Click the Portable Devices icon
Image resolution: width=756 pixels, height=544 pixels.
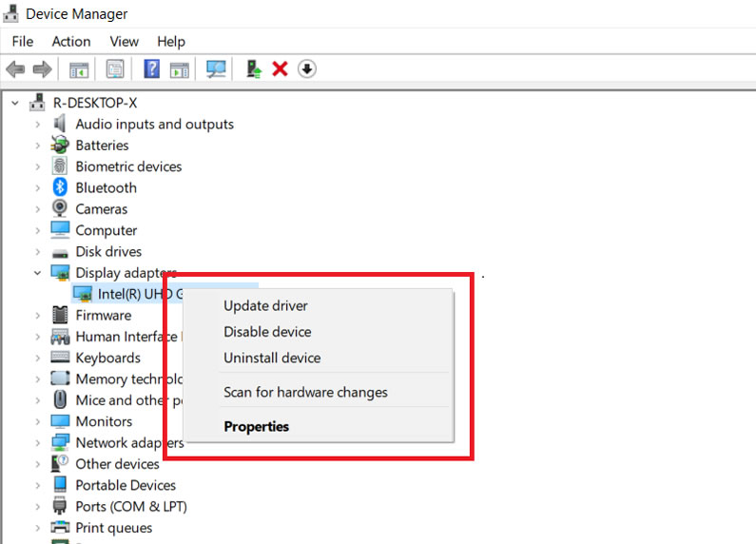(x=60, y=484)
